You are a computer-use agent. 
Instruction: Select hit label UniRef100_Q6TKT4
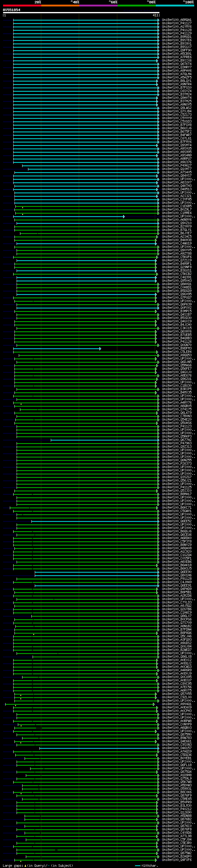(176, 64)
